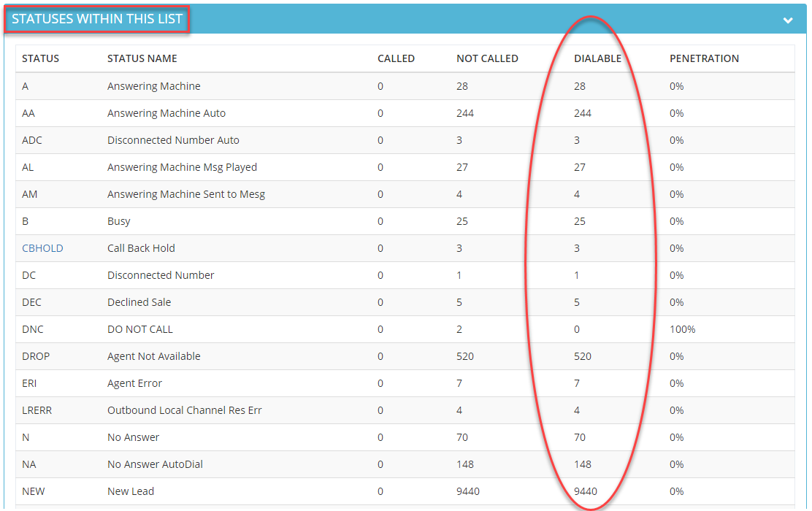Click the CALLED column header
Screen dimensions: 812x511
pyautogui.click(x=396, y=58)
